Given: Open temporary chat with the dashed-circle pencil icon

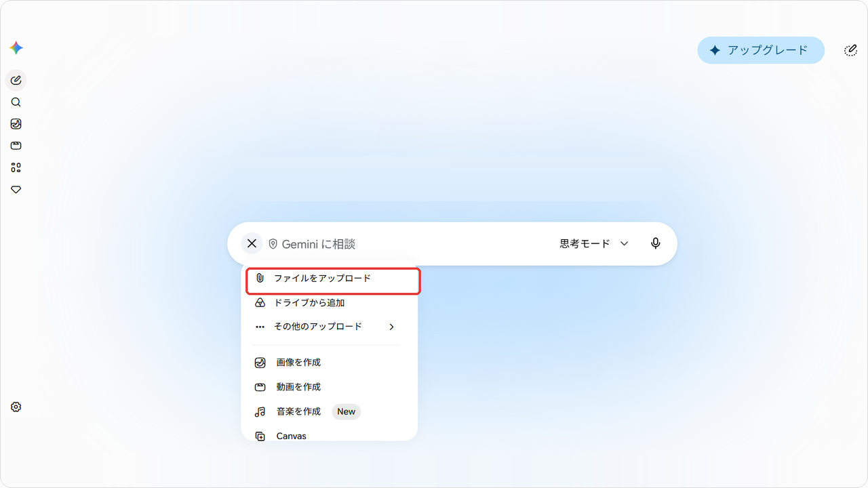Looking at the screenshot, I should click(x=850, y=50).
